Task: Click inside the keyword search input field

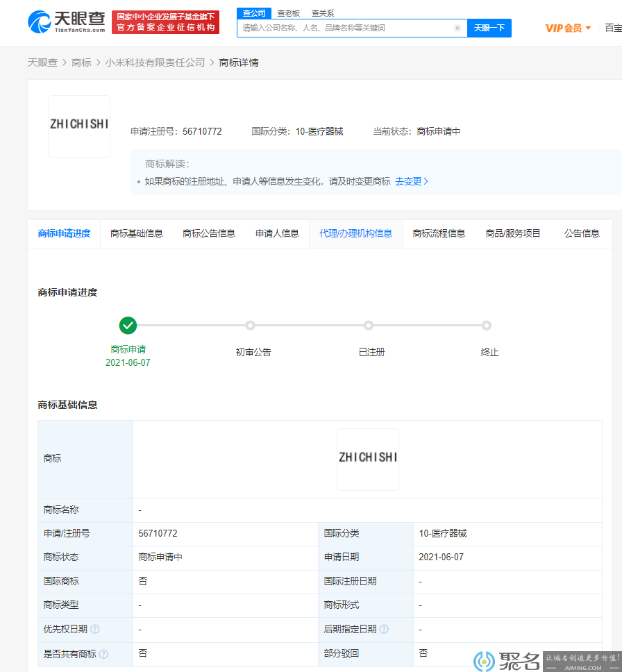Action: point(347,28)
